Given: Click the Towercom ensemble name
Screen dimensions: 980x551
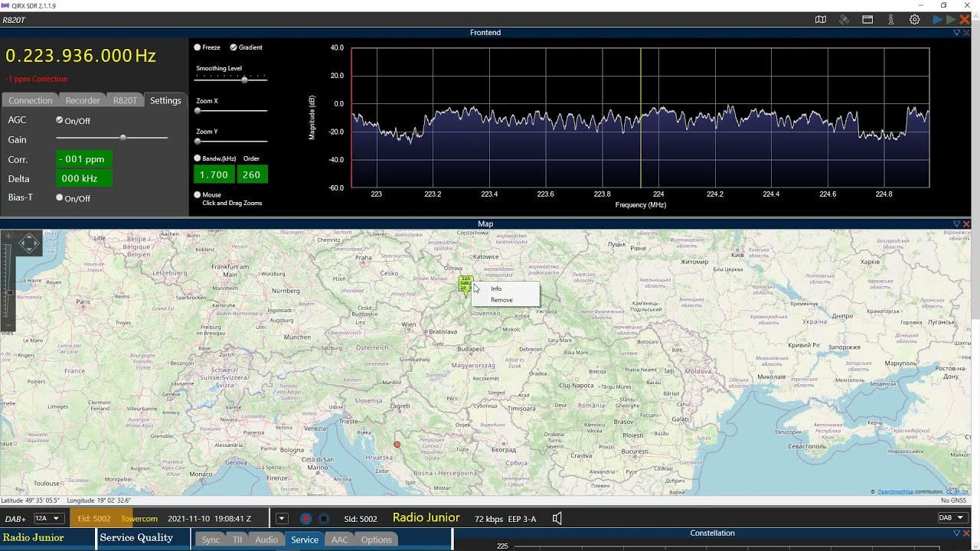Looking at the screenshot, I should click(139, 519).
